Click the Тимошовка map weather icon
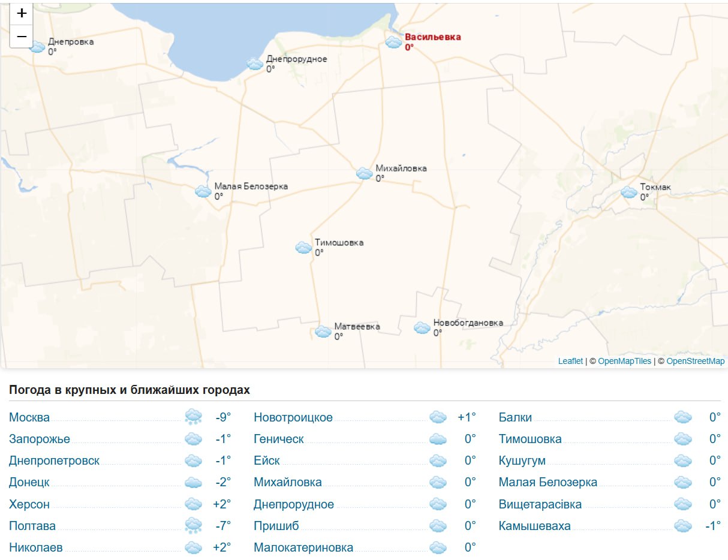 pos(304,247)
